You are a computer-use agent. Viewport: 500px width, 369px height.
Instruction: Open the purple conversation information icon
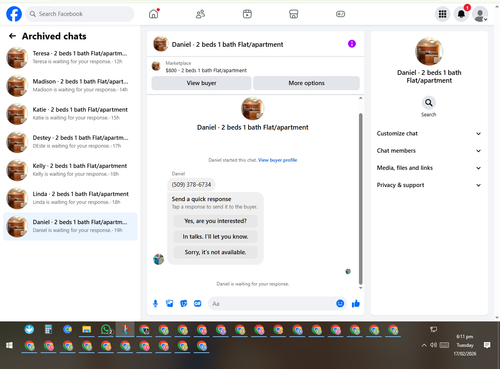coord(352,44)
